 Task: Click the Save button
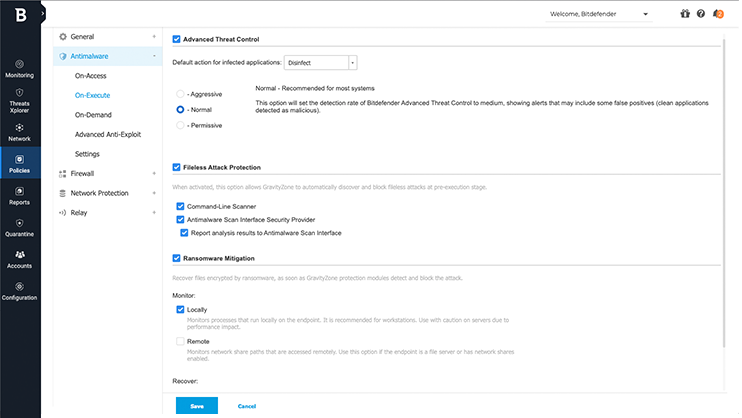196,406
